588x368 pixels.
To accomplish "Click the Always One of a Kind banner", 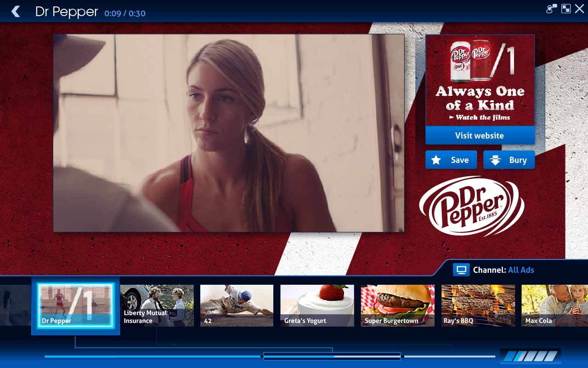I will pyautogui.click(x=480, y=80).
